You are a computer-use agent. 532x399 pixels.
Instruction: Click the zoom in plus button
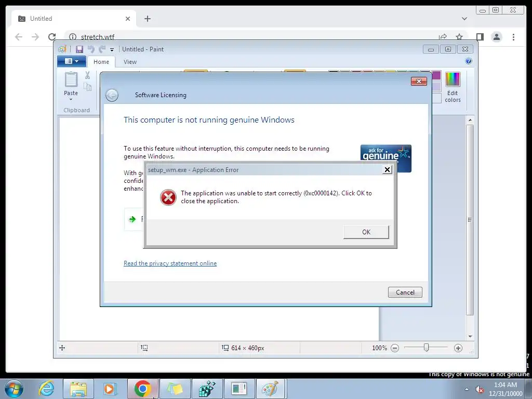tap(458, 348)
